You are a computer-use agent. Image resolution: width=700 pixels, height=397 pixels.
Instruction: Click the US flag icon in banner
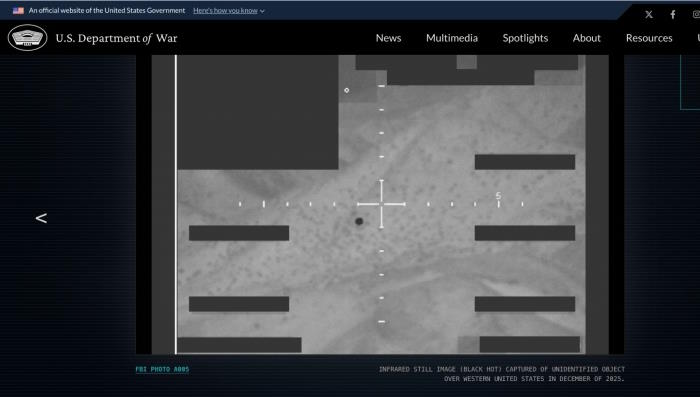tap(18, 10)
